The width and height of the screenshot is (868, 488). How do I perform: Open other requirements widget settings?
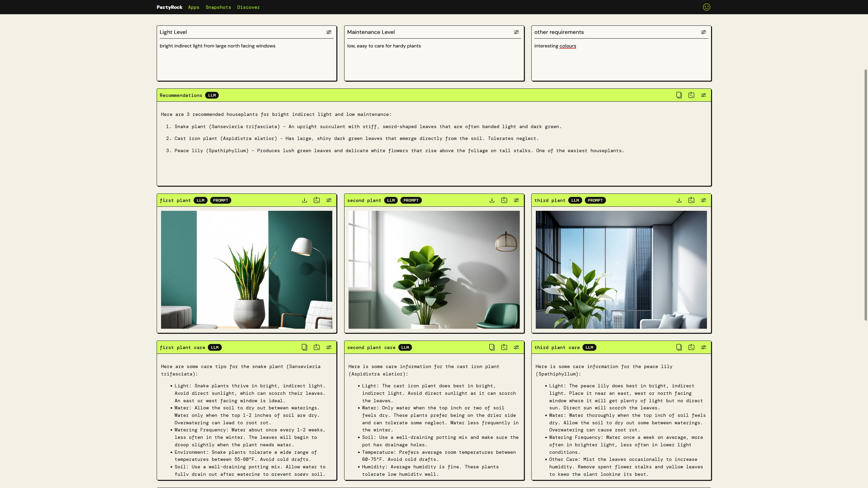pos(704,32)
